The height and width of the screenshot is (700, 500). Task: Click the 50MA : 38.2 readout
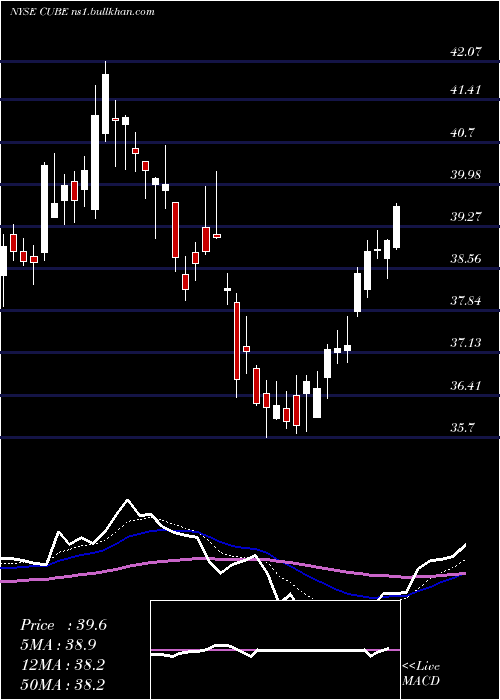click(62, 684)
